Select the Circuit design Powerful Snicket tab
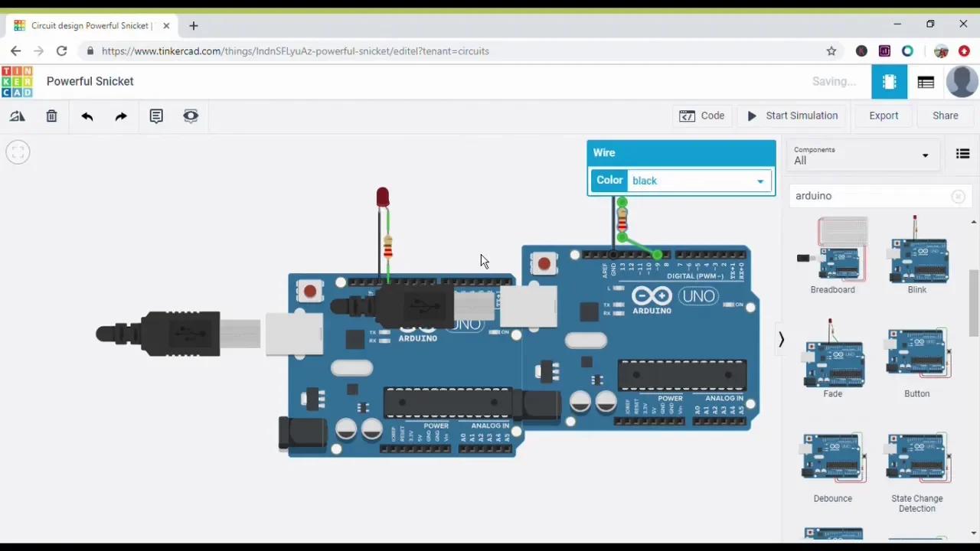Screen dimensions: 980x551 click(x=90, y=25)
